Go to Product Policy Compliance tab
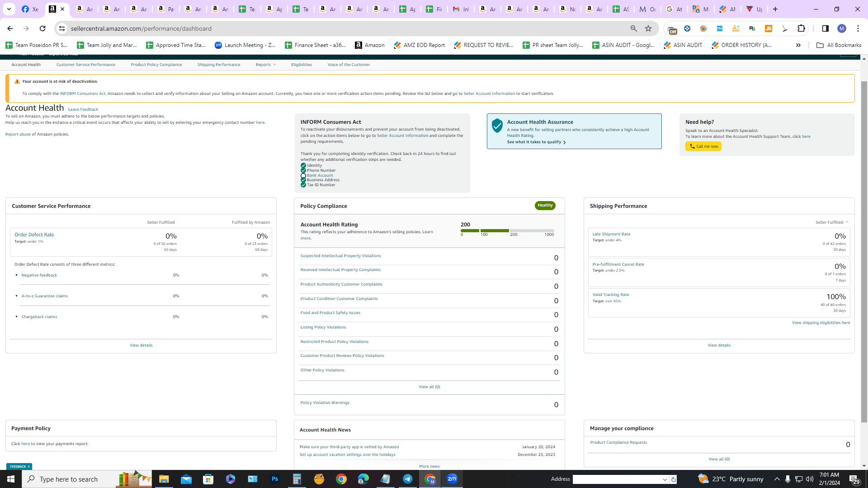Image resolution: width=868 pixels, height=488 pixels. point(156,65)
